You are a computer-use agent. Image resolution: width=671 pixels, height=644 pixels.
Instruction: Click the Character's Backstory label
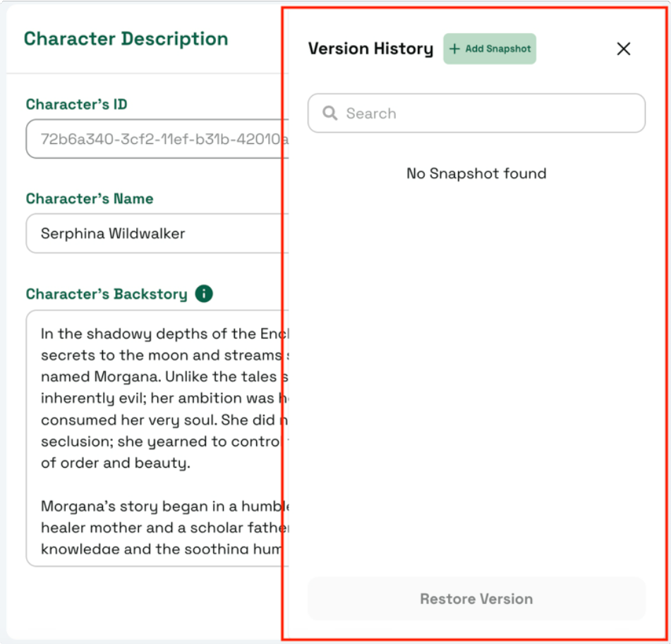pos(107,294)
